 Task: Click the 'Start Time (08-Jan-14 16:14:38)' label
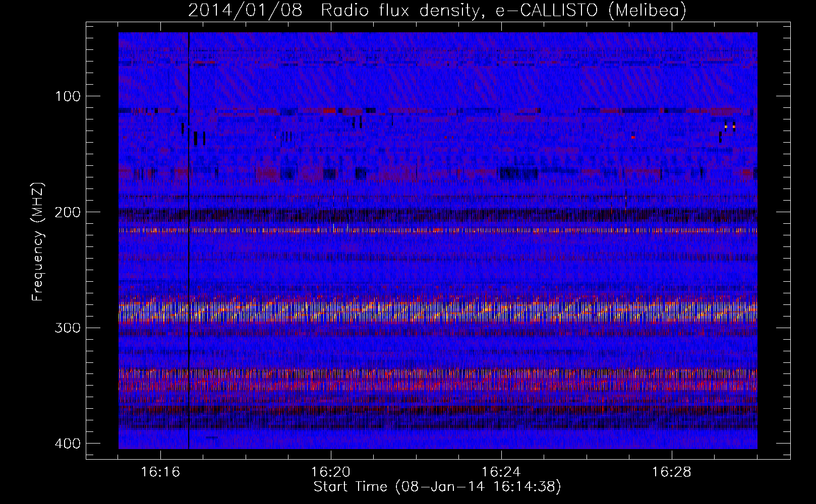pos(437,487)
